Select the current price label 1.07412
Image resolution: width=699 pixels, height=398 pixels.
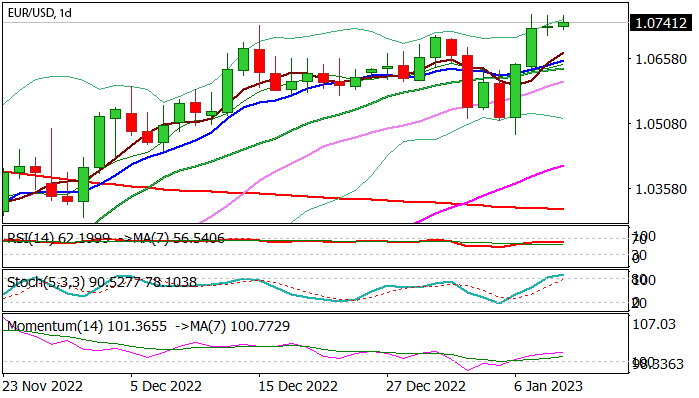pos(661,23)
